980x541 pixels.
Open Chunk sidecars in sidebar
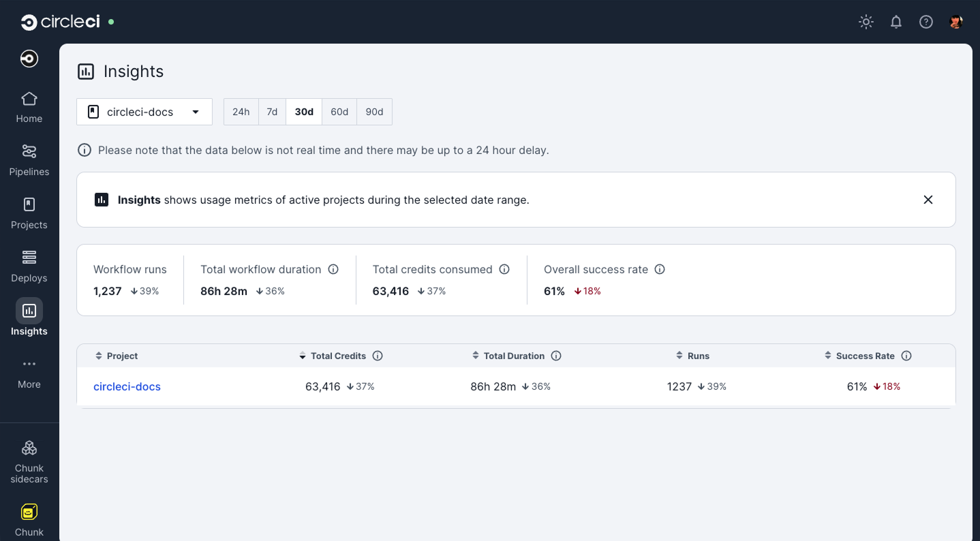[29, 462]
